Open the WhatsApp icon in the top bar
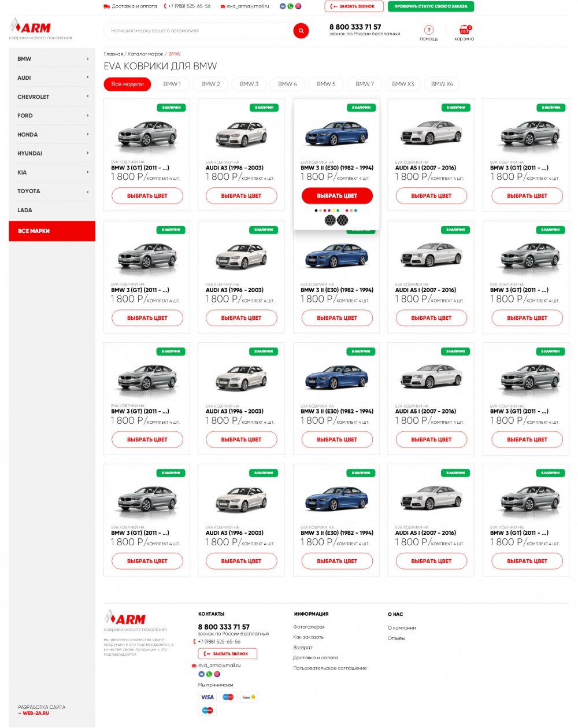This screenshot has width=578, height=728. pos(290,6)
